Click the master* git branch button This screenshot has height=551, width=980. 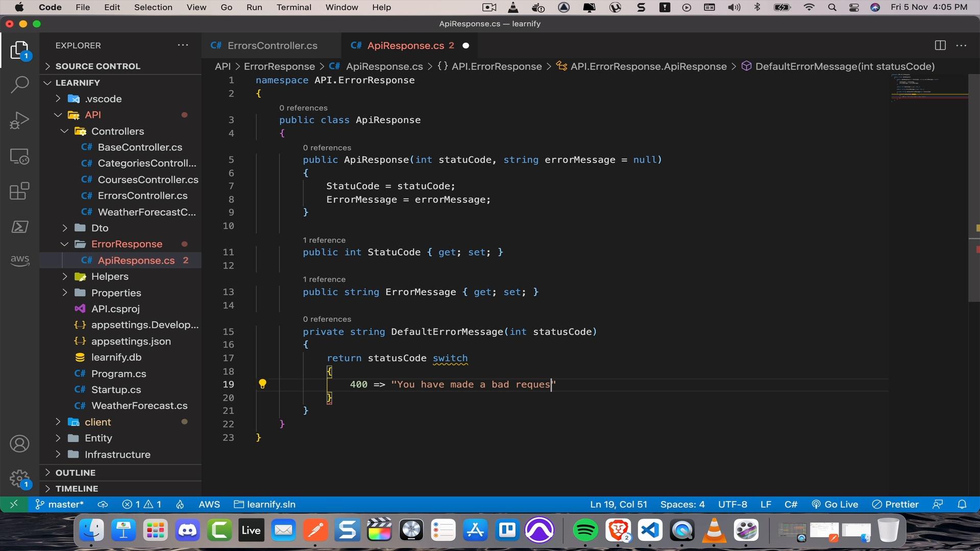(x=59, y=504)
